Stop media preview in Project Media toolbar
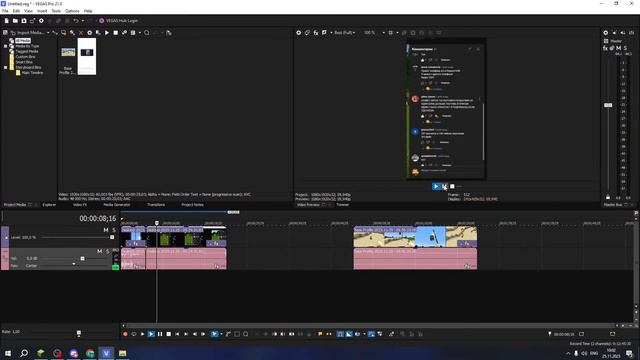 coord(116,33)
